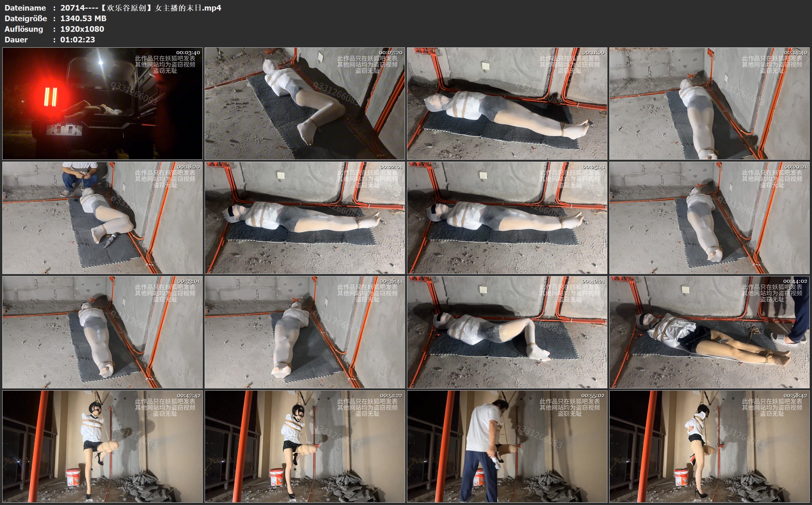
Task: Open the frame at 00:07:20
Action: pos(305,103)
